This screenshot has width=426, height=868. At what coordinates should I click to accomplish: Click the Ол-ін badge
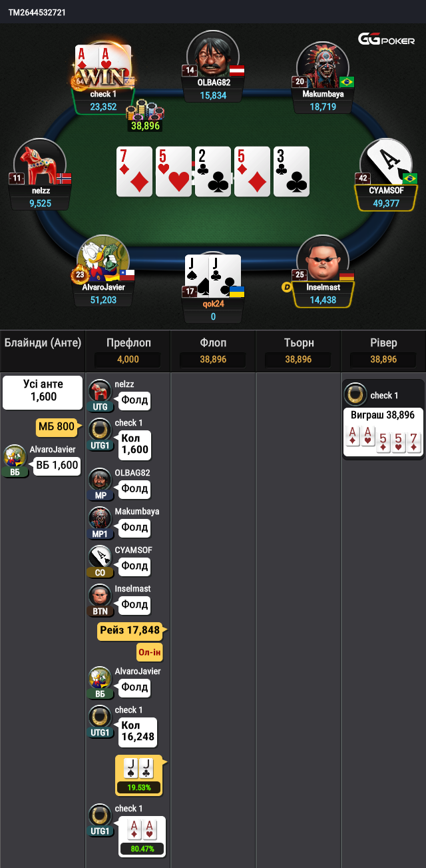click(150, 653)
